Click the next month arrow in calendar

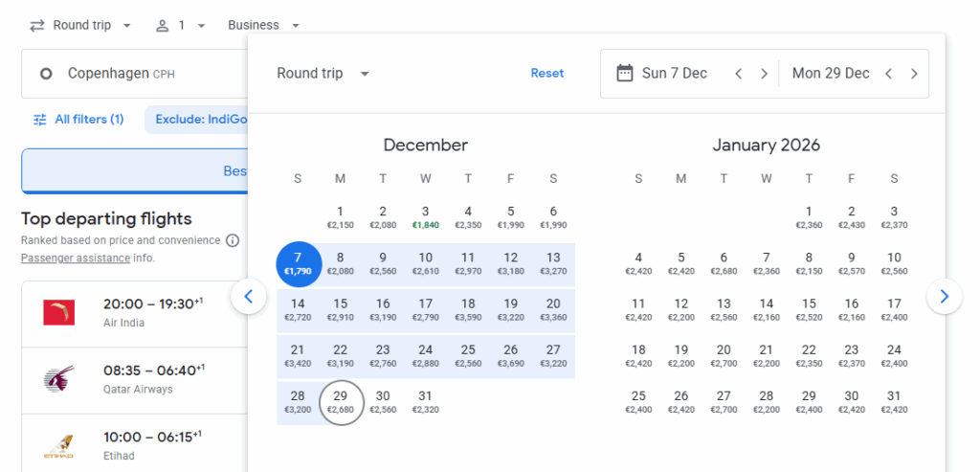point(944,297)
